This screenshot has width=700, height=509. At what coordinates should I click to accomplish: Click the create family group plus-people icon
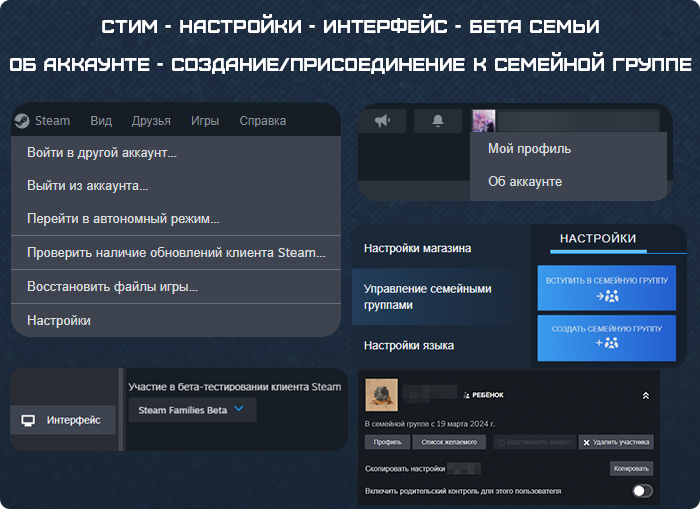pyautogui.click(x=607, y=343)
